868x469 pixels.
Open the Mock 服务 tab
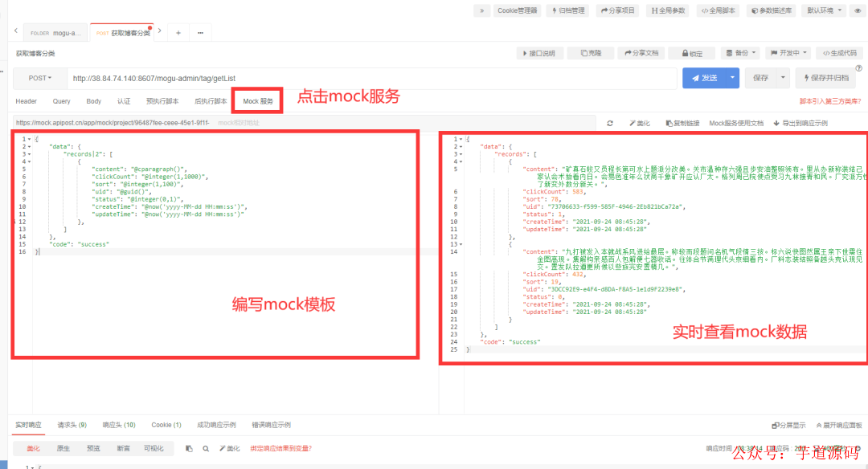point(258,101)
